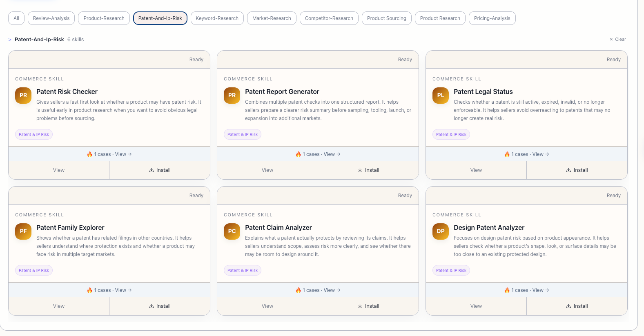Install the Patent Legal Status skill
Screen dimensions: 644x336
coord(577,170)
